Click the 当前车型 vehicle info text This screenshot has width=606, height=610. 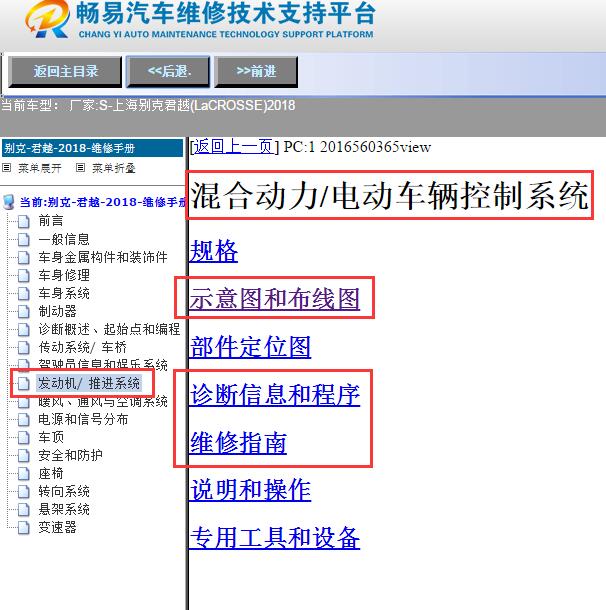[148, 105]
